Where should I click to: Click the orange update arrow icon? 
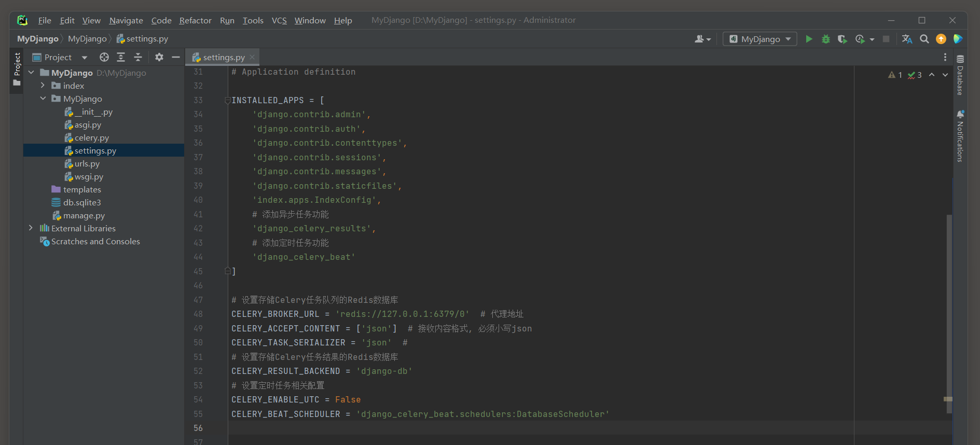click(941, 39)
